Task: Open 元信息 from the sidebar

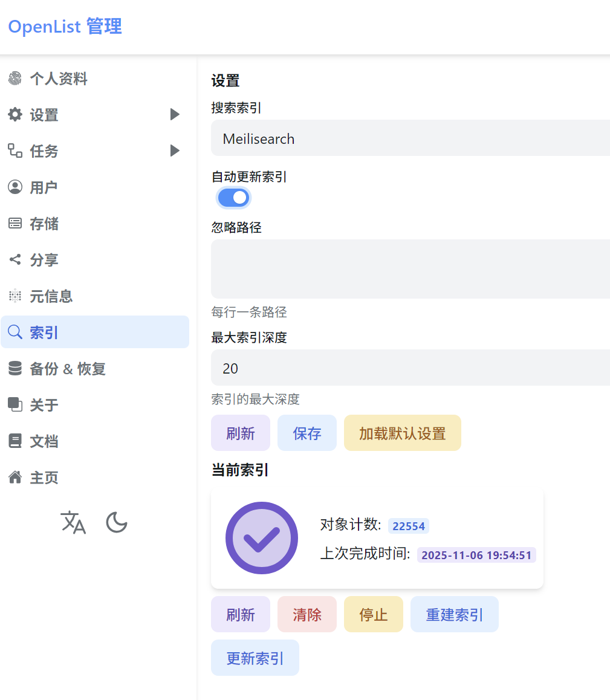Action: tap(51, 296)
